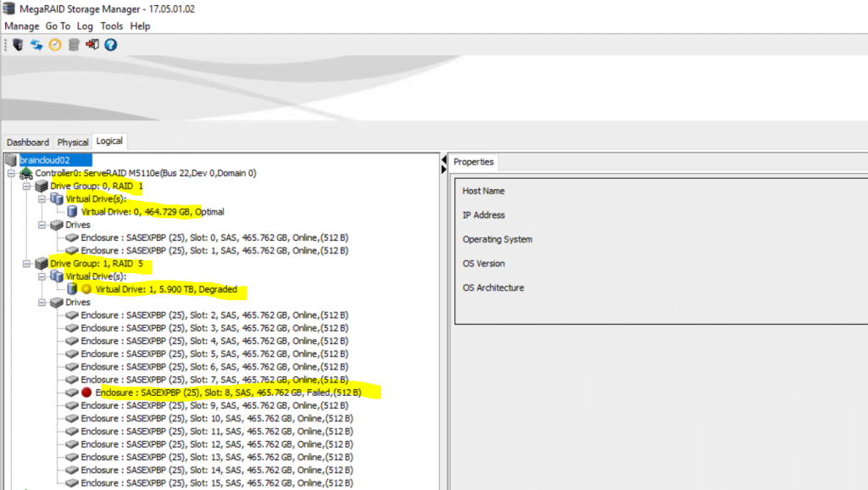The width and height of the screenshot is (868, 490).
Task: Click the Virtual Drive 1 cylinder icon
Action: pos(72,289)
